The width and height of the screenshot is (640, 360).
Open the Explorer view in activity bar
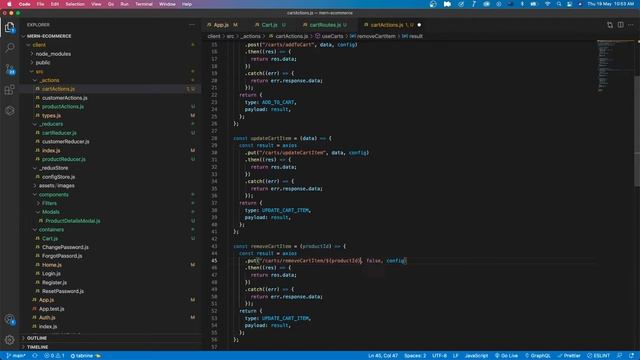click(10, 27)
